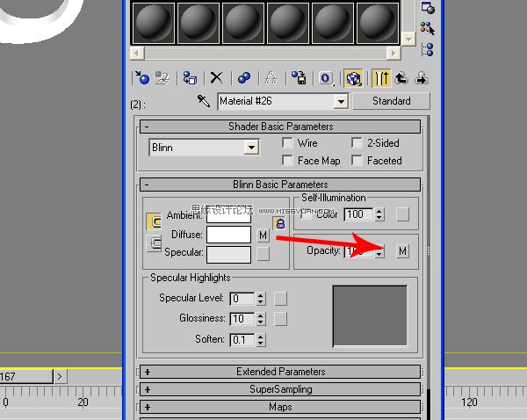Screen dimensions: 527x420
Task: Open Blinn shader type dropdown
Action: click(x=252, y=148)
